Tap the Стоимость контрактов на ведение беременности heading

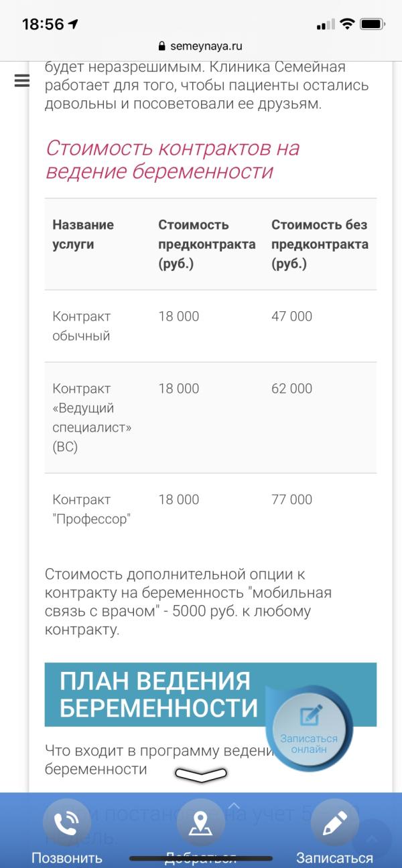[x=172, y=159]
